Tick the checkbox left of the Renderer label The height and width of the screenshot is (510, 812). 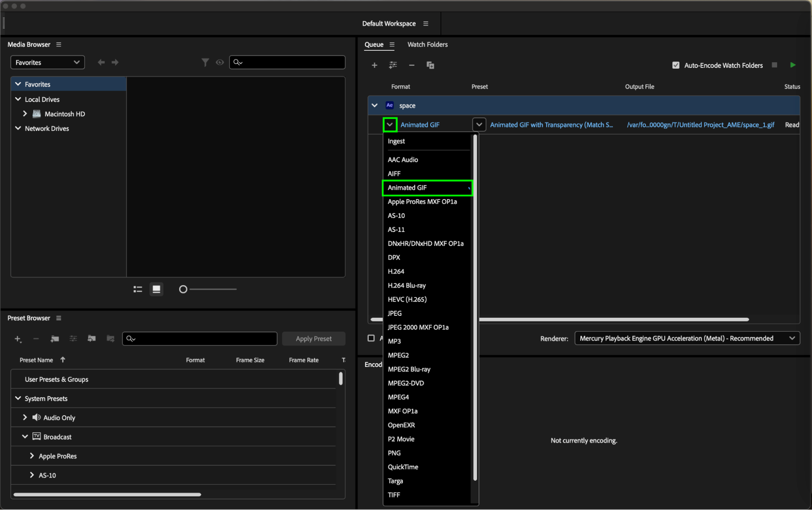click(371, 338)
